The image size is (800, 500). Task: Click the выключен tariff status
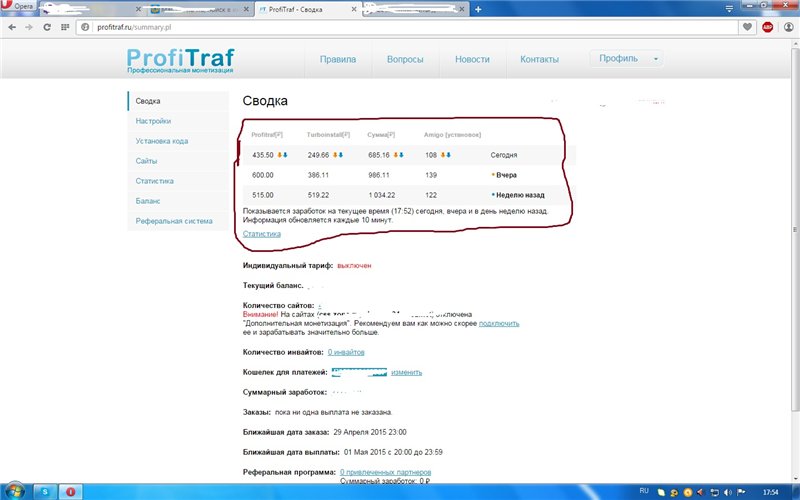click(354, 266)
